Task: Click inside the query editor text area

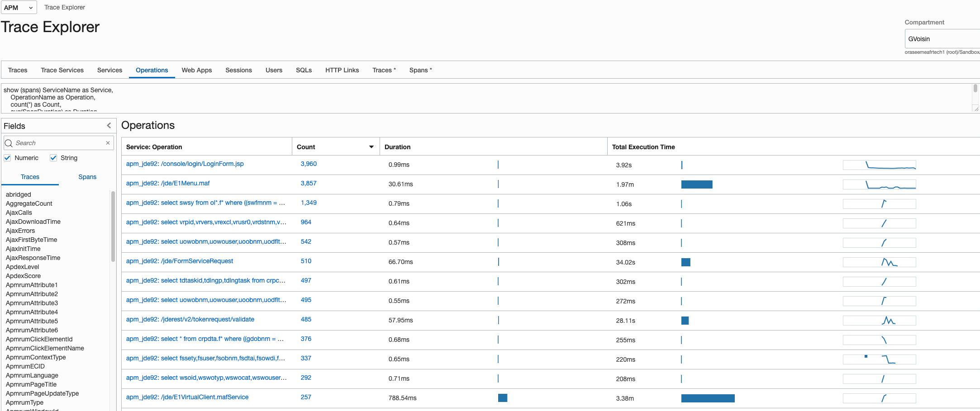Action: pos(486,98)
